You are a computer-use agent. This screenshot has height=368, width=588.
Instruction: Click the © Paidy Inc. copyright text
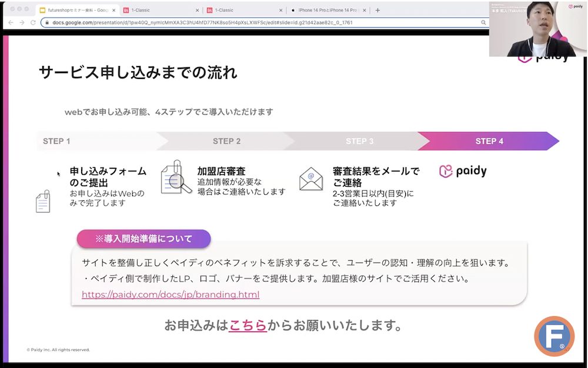coord(58,350)
